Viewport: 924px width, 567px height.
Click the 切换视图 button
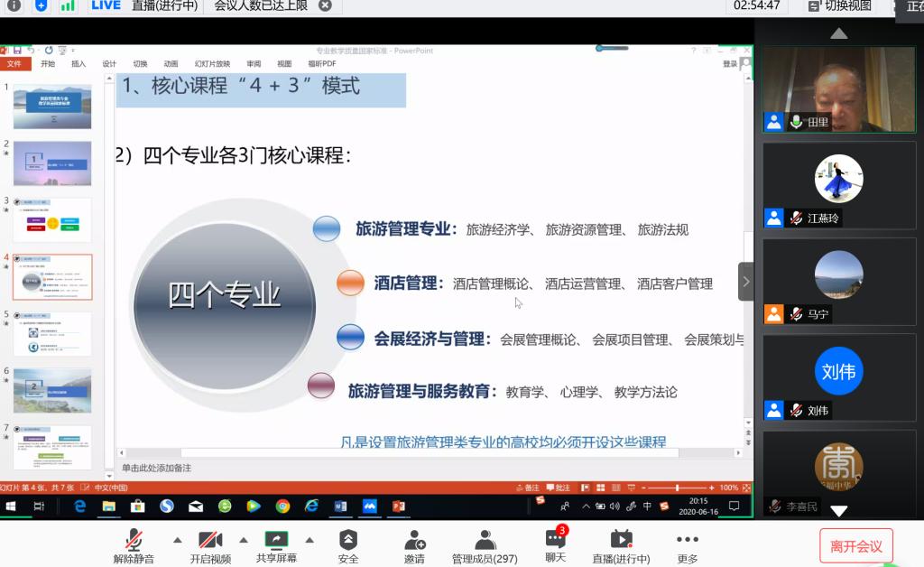tap(840, 6)
